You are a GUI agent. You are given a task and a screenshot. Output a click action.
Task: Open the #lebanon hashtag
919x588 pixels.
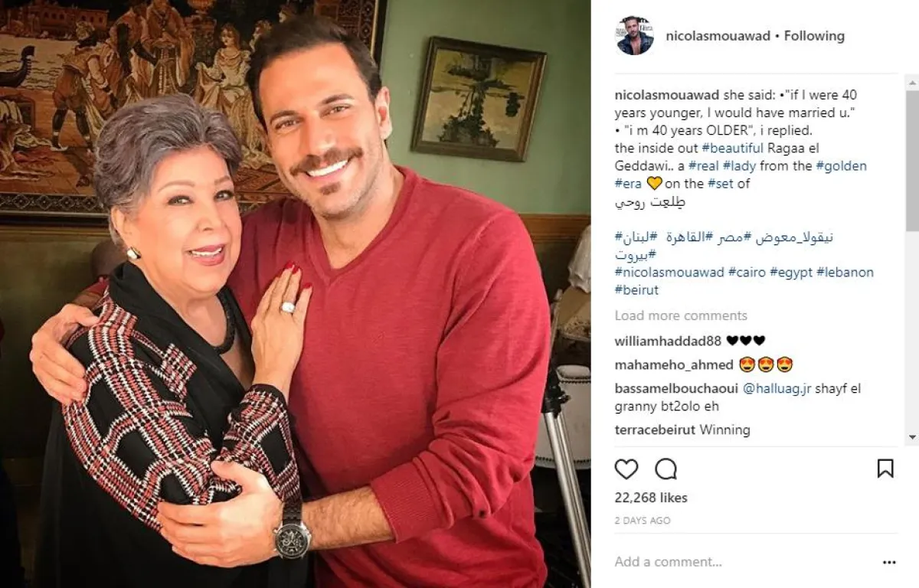pyautogui.click(x=845, y=272)
